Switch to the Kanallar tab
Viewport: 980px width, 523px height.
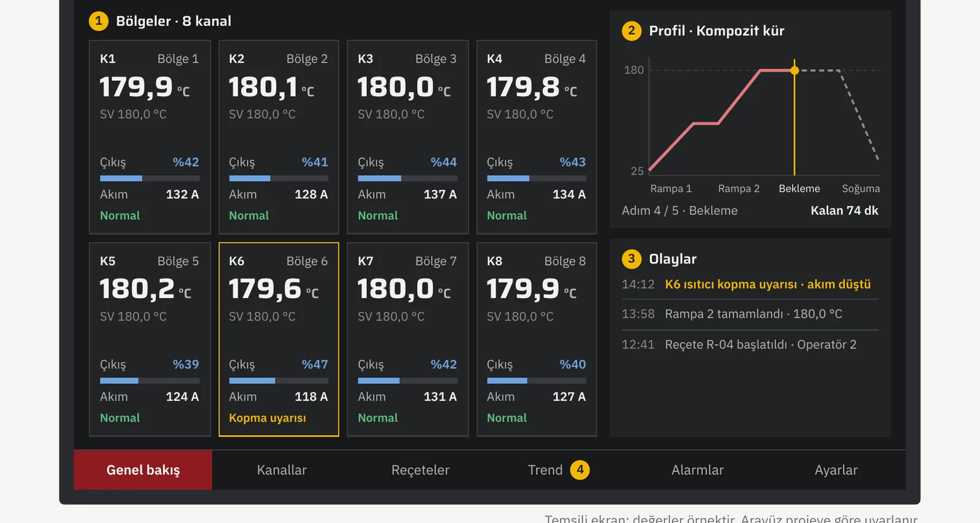click(282, 470)
